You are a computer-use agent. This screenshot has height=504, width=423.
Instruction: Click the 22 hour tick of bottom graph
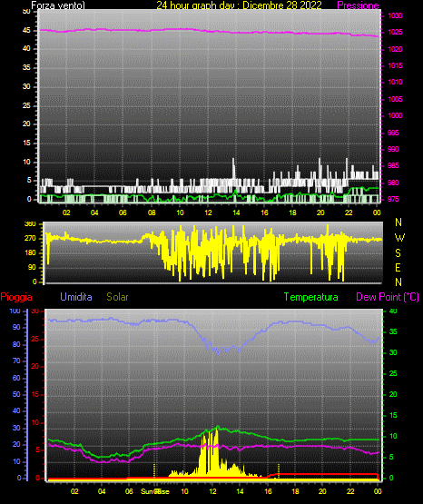tap(350, 491)
